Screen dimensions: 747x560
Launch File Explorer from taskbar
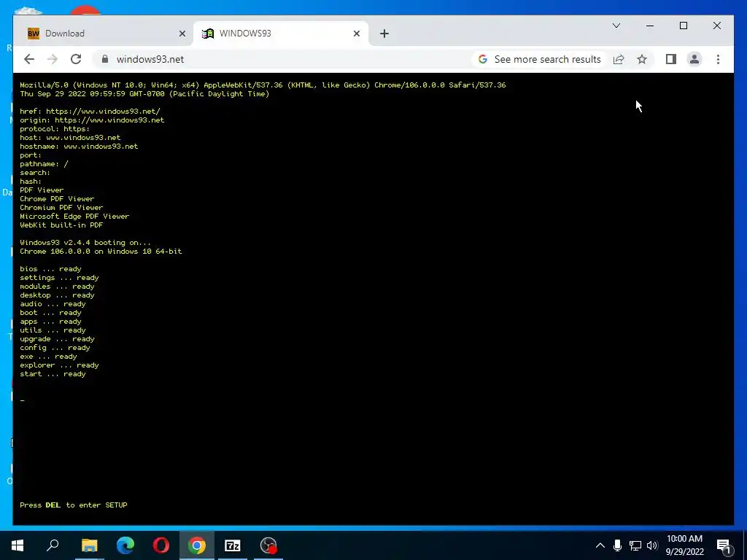click(89, 545)
